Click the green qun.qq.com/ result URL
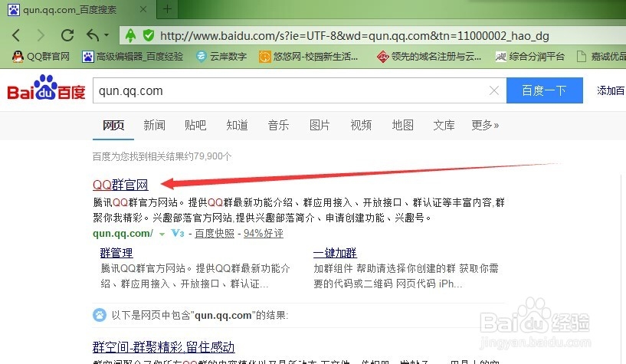Screen dimensions: 626x364 coord(123,234)
